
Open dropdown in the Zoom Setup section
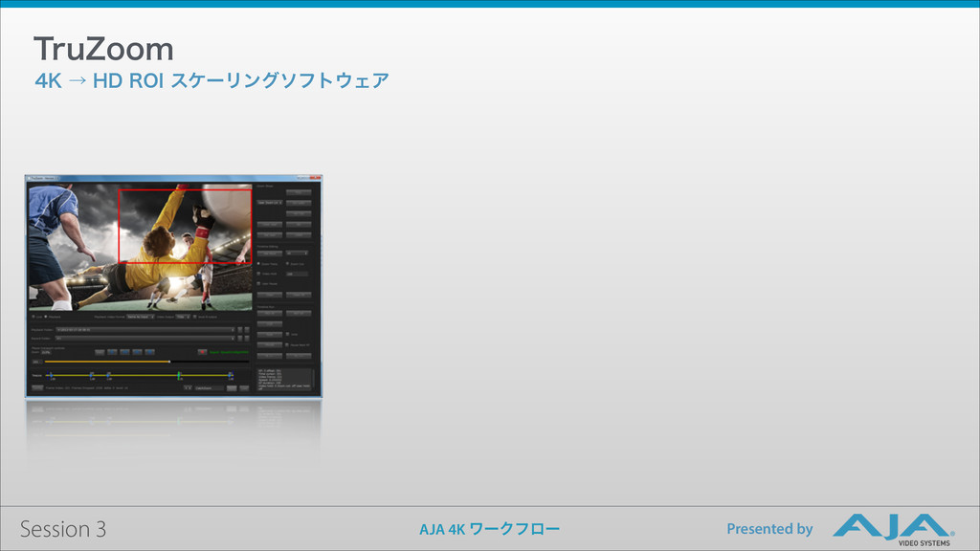pos(270,203)
